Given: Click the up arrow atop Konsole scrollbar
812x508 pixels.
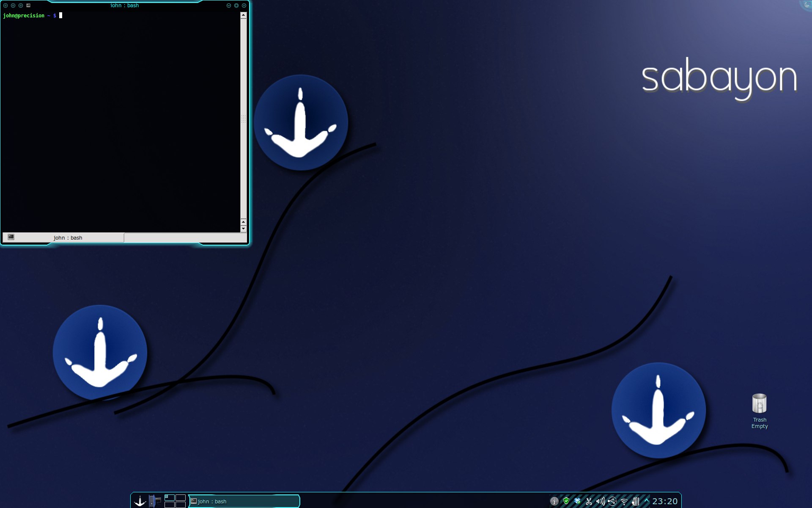Looking at the screenshot, I should pos(243,15).
